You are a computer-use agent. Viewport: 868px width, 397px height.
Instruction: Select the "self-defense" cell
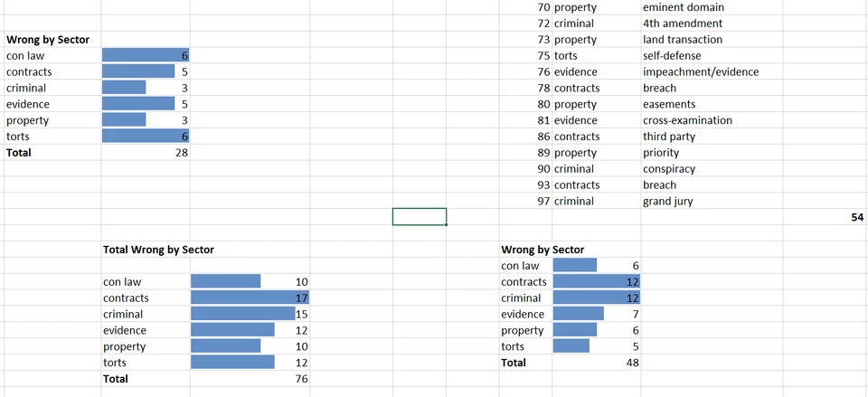[x=671, y=56]
